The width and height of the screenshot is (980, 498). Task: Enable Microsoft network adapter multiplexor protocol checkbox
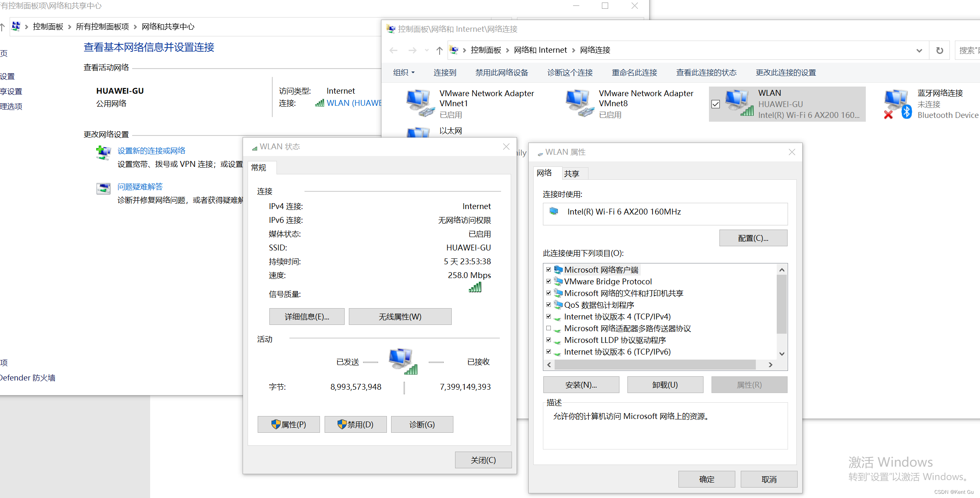548,328
